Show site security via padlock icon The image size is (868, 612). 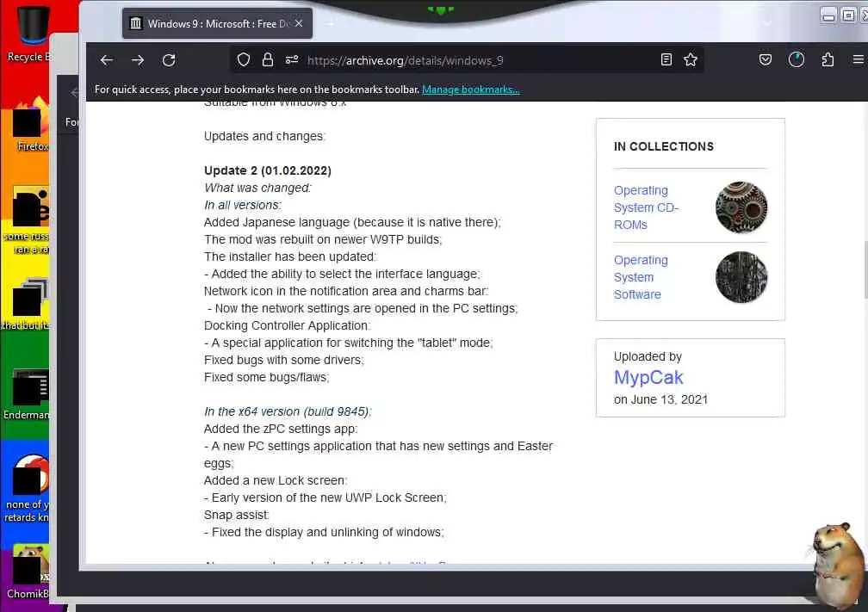point(267,59)
